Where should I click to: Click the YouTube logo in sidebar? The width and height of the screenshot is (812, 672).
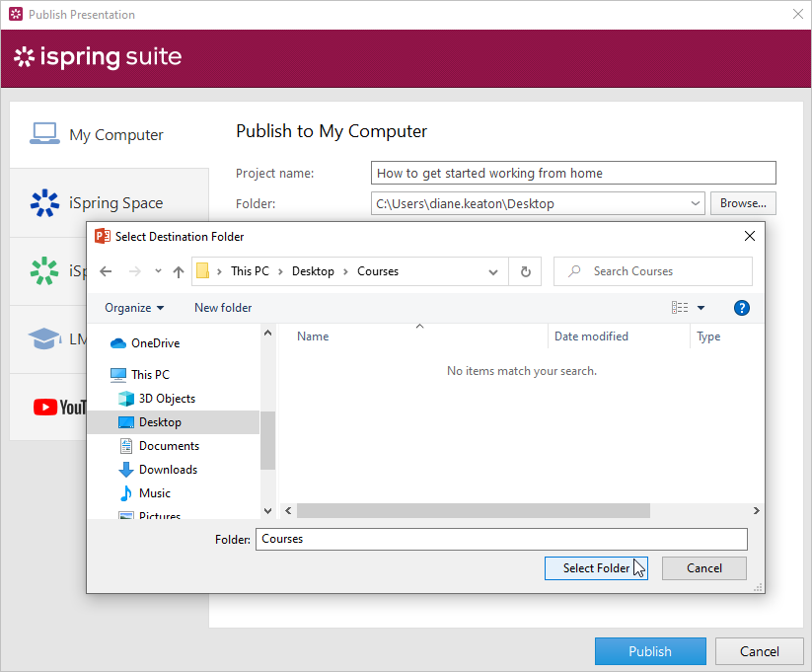click(x=60, y=408)
